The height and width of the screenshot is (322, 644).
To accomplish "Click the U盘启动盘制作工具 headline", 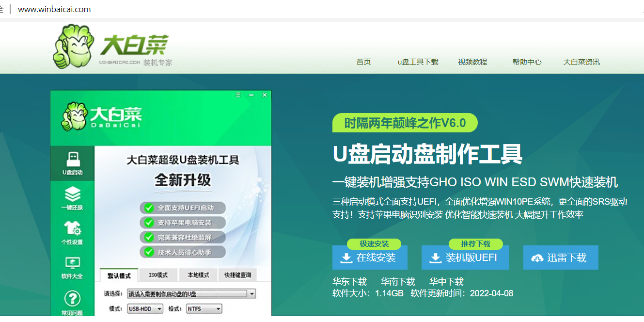I will 427,154.
